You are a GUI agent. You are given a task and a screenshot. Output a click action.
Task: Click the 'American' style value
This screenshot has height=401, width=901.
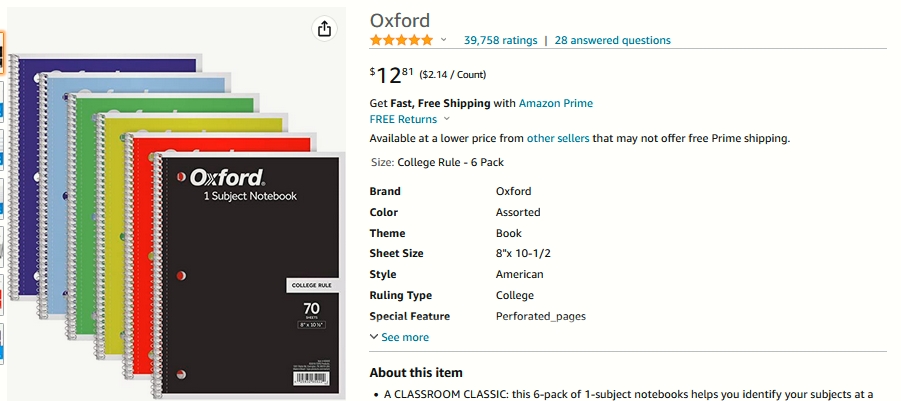click(x=519, y=275)
